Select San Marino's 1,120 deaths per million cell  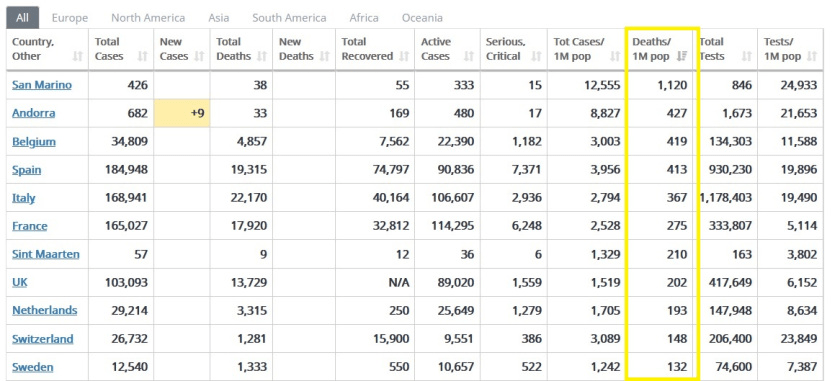[662, 85]
